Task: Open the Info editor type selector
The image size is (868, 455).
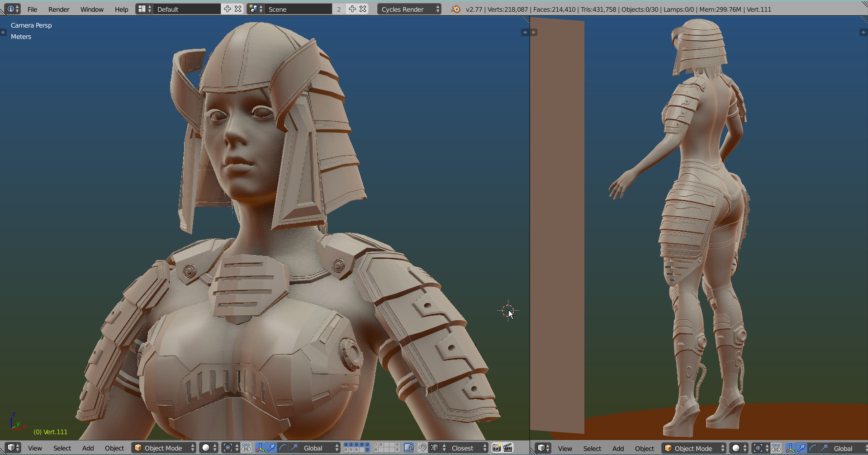Action: tap(12, 9)
